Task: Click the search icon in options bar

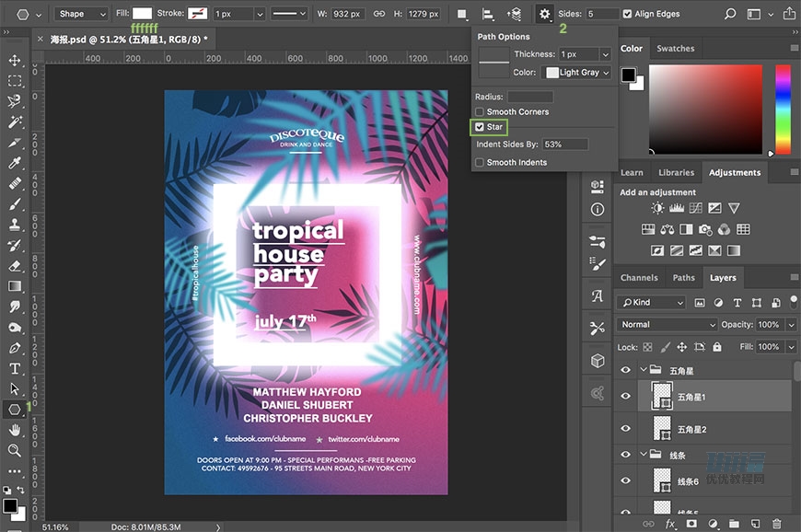Action: (730, 14)
